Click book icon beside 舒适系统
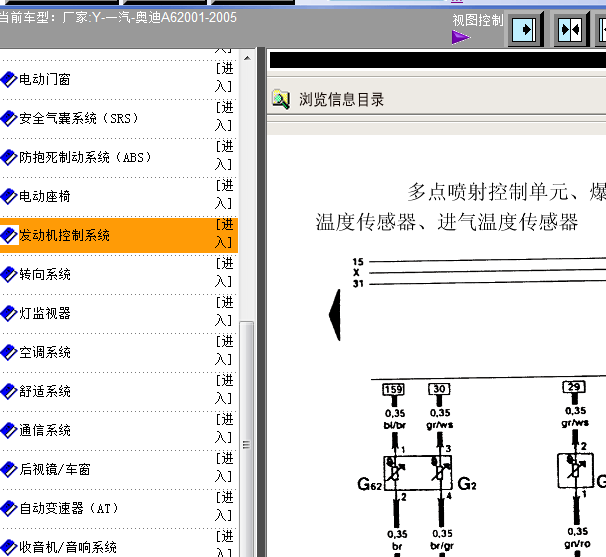Image resolution: width=606 pixels, height=557 pixels. [x=9, y=392]
